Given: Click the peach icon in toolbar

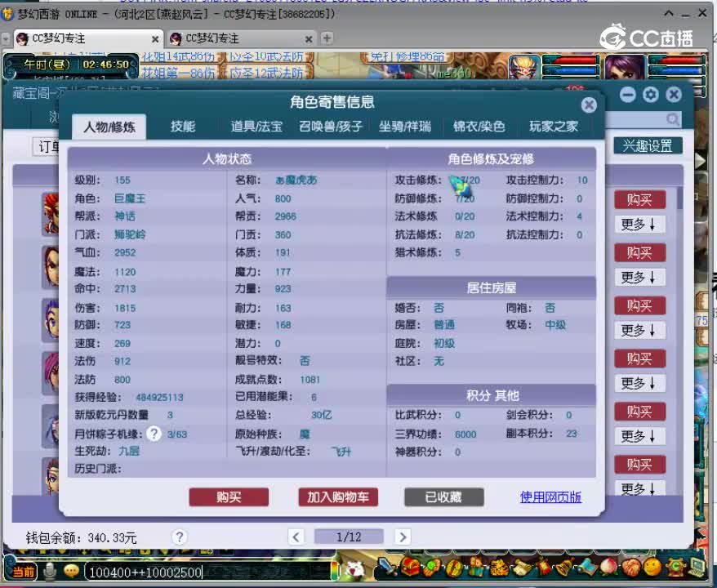Looking at the screenshot, I should point(608,568).
